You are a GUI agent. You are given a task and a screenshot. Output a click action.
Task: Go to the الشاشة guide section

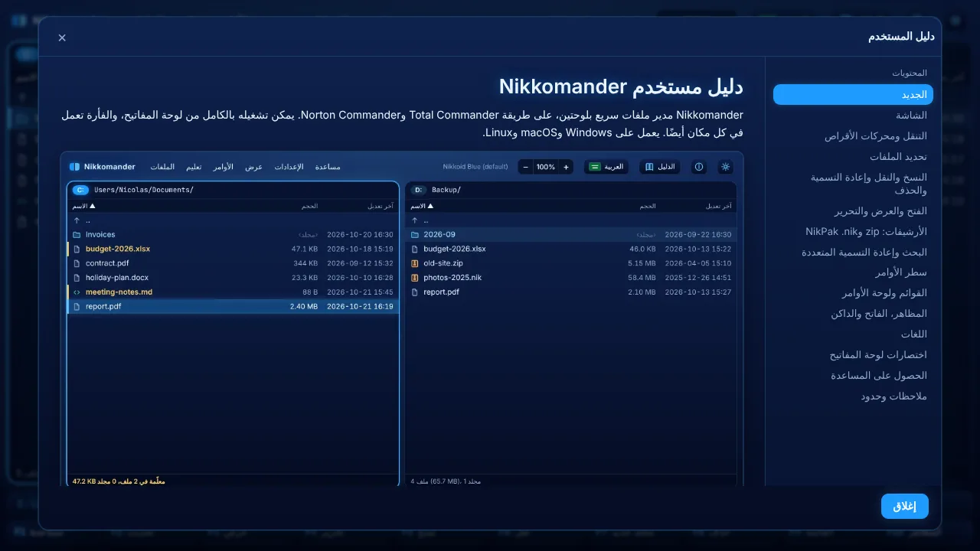point(853,116)
